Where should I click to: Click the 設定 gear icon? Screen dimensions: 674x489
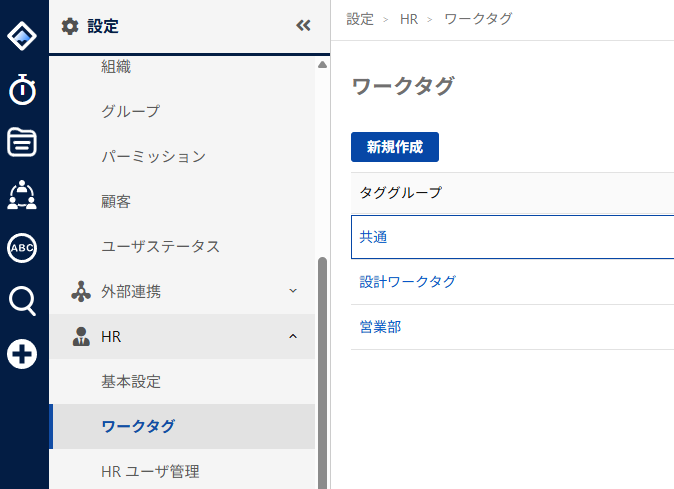(x=70, y=27)
